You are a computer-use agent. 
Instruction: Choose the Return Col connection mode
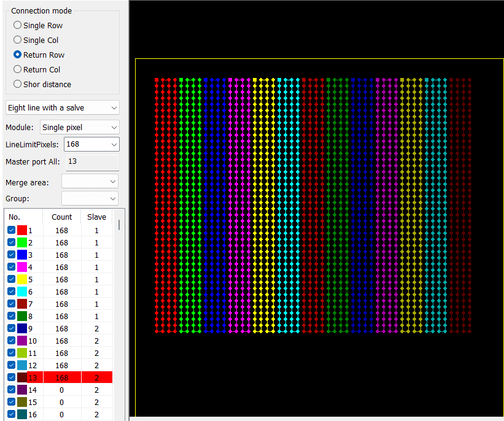pos(18,69)
